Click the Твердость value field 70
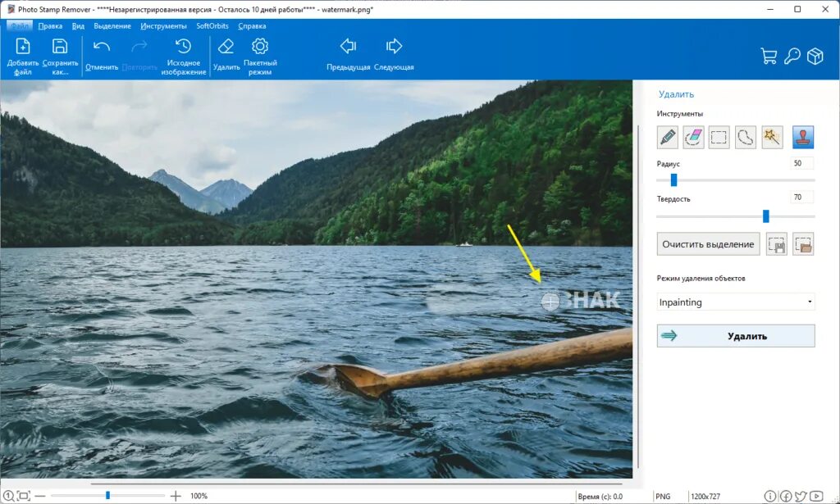This screenshot has height=504, width=840. click(x=802, y=197)
